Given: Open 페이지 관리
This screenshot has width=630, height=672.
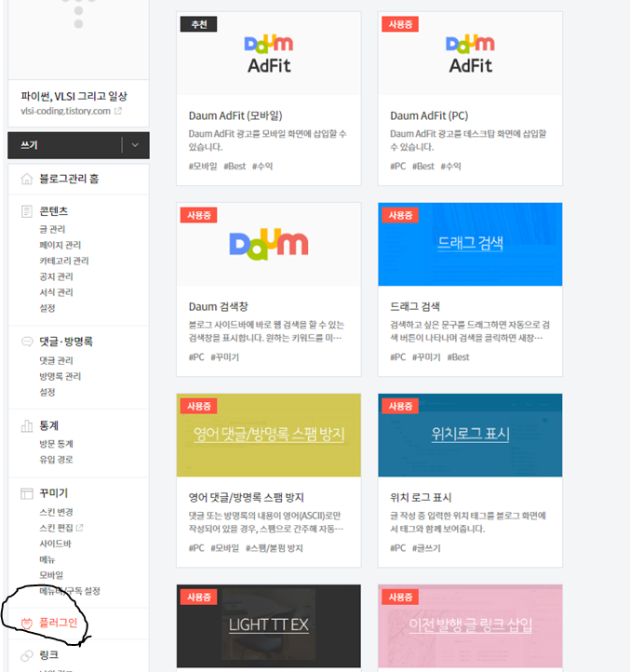Looking at the screenshot, I should click(60, 245).
